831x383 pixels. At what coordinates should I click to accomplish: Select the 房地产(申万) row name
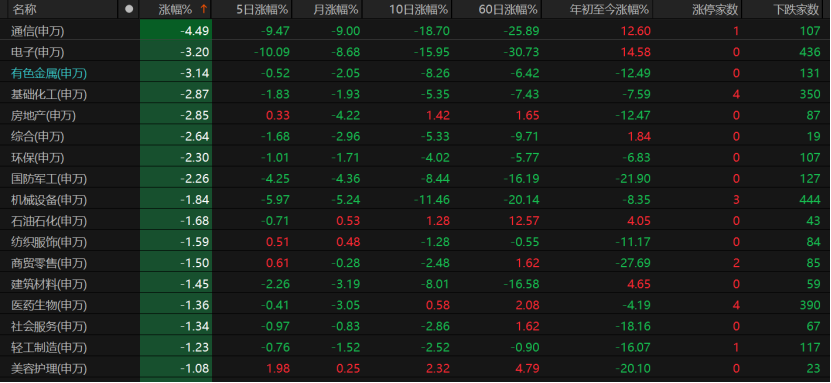pyautogui.click(x=43, y=115)
